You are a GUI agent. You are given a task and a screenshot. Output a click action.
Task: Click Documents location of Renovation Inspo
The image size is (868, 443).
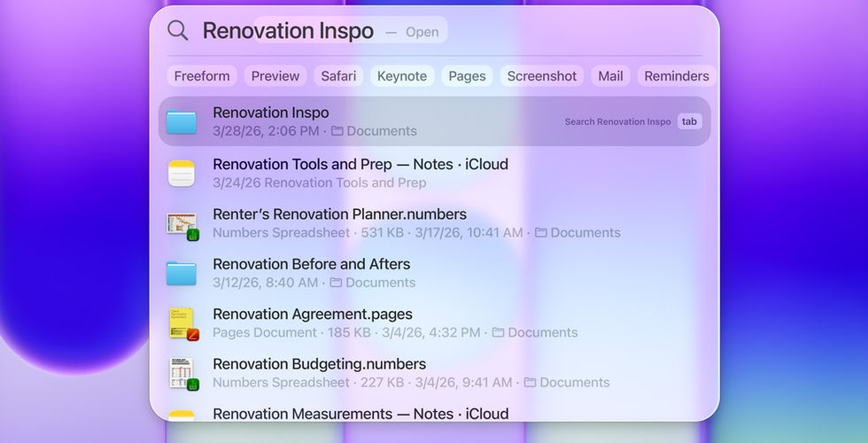(x=374, y=131)
